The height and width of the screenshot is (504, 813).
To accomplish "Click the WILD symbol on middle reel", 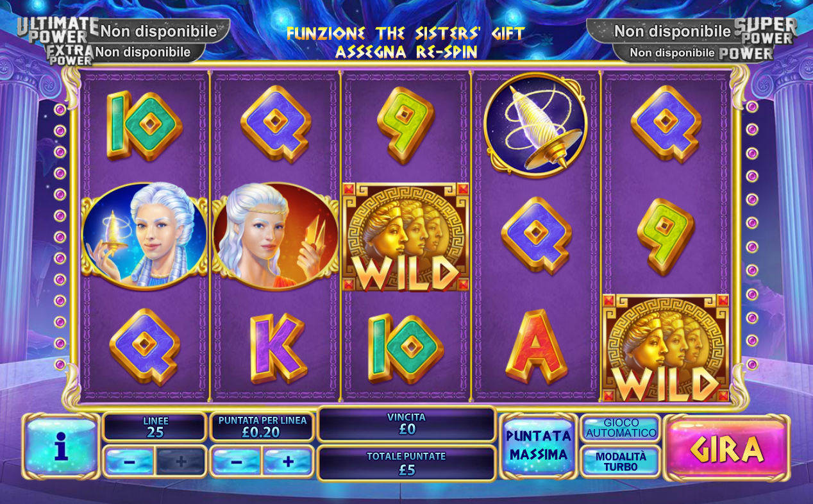I will tap(405, 237).
